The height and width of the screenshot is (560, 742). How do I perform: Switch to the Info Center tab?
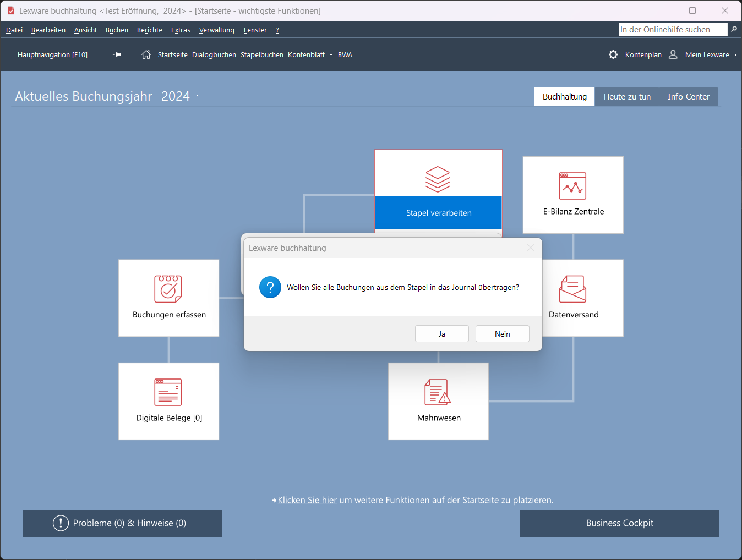689,96
